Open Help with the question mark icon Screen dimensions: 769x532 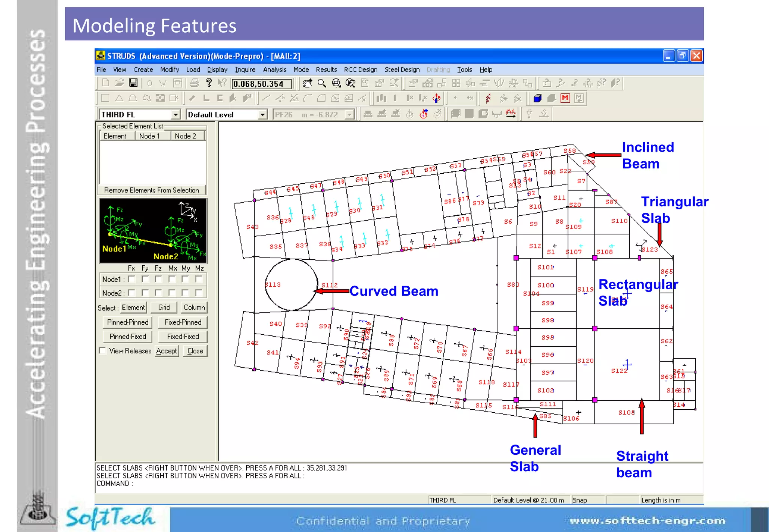[209, 83]
